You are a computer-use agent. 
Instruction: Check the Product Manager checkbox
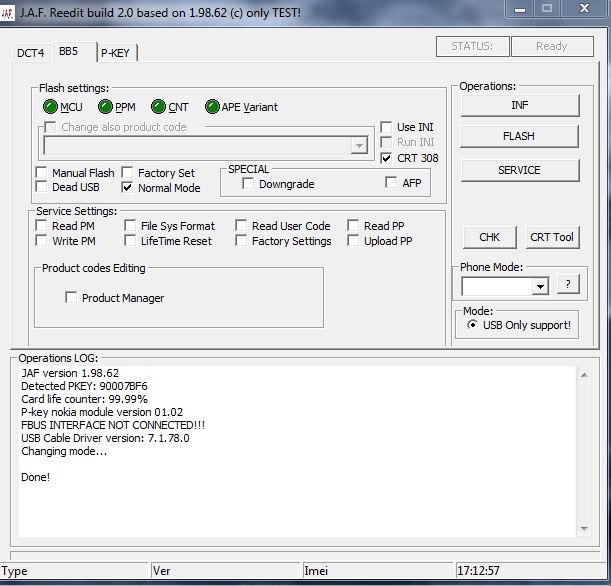click(71, 297)
